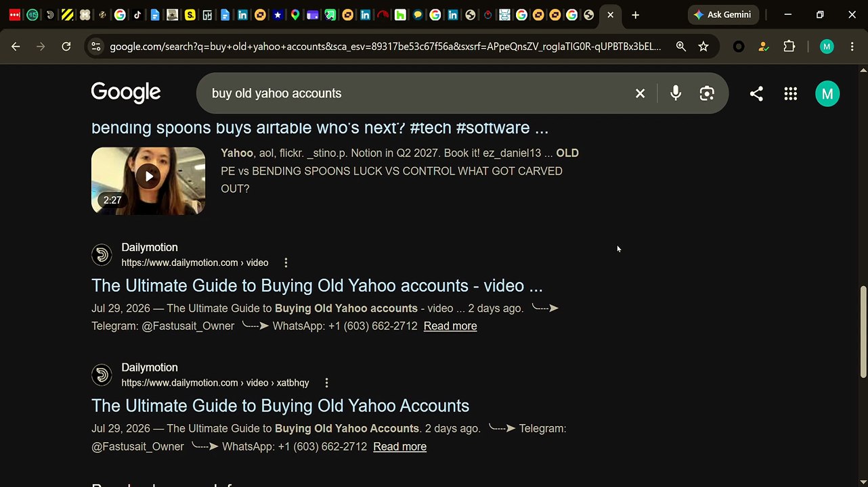Switch to the yellow-black striped tab
Viewport: 868px width, 487px height.
(x=67, y=15)
